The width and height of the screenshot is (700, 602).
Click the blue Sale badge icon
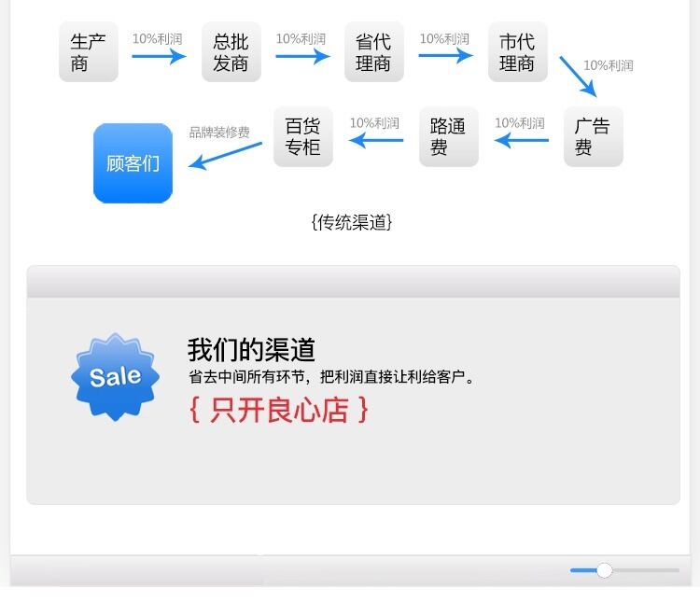(x=115, y=377)
